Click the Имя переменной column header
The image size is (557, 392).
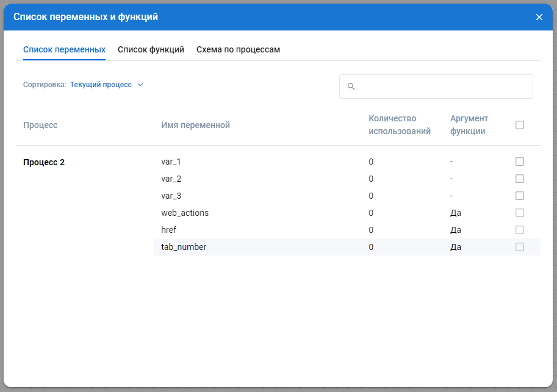click(x=195, y=125)
